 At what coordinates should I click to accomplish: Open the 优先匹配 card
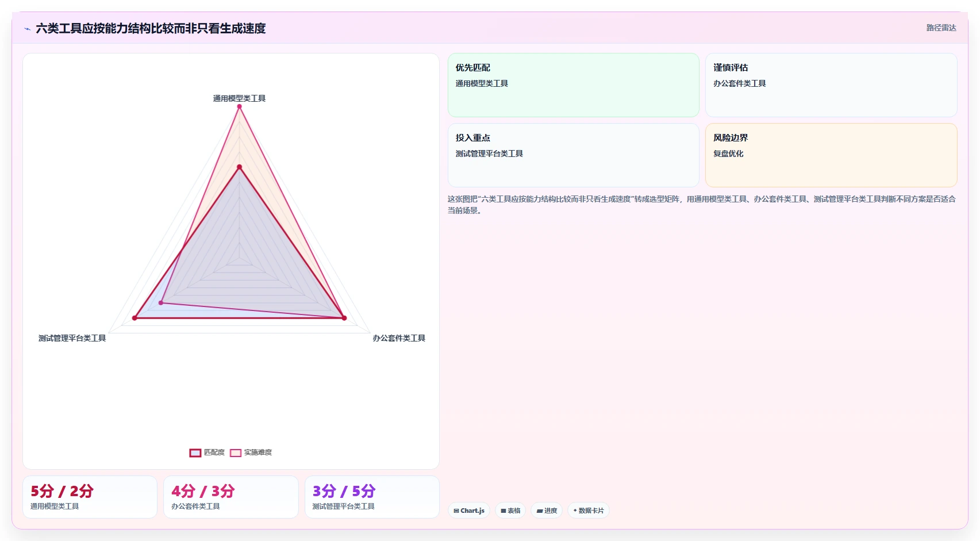(574, 85)
